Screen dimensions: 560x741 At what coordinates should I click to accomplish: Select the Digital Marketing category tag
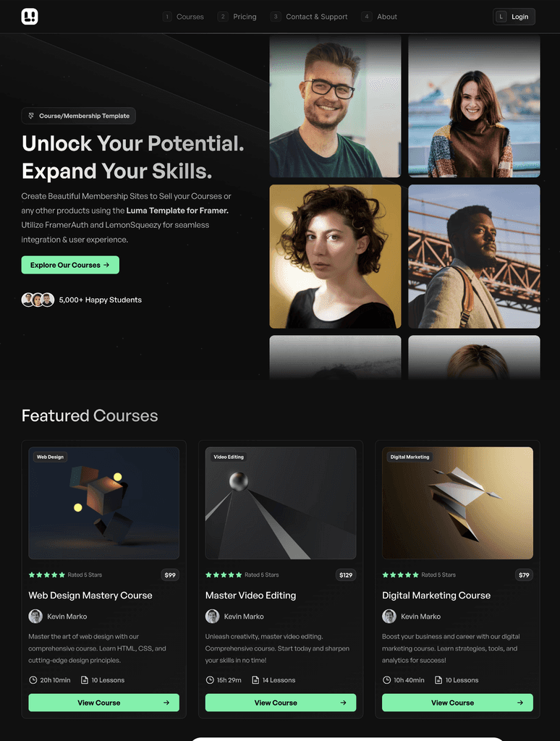(410, 457)
